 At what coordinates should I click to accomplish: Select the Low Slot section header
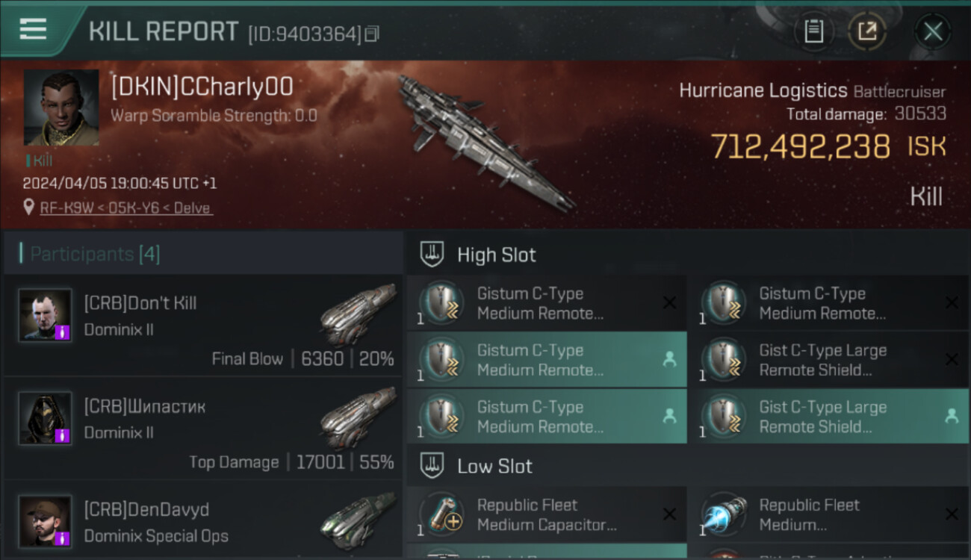(x=494, y=466)
